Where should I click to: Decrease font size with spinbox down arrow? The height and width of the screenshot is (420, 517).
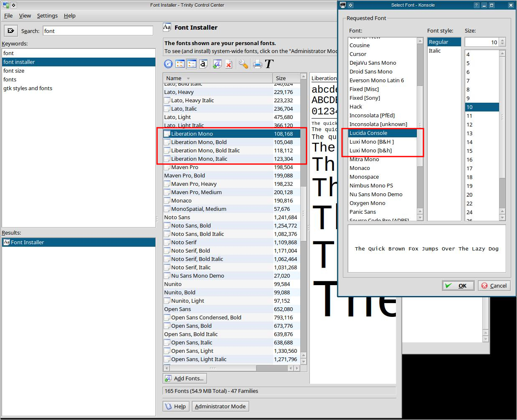click(x=502, y=44)
